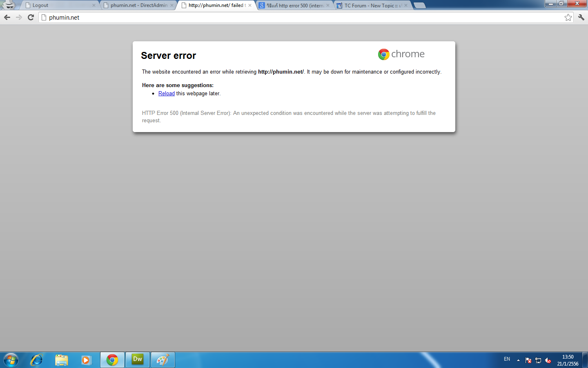Click the volume speaker tray icon
The height and width of the screenshot is (368, 588).
[548, 360]
